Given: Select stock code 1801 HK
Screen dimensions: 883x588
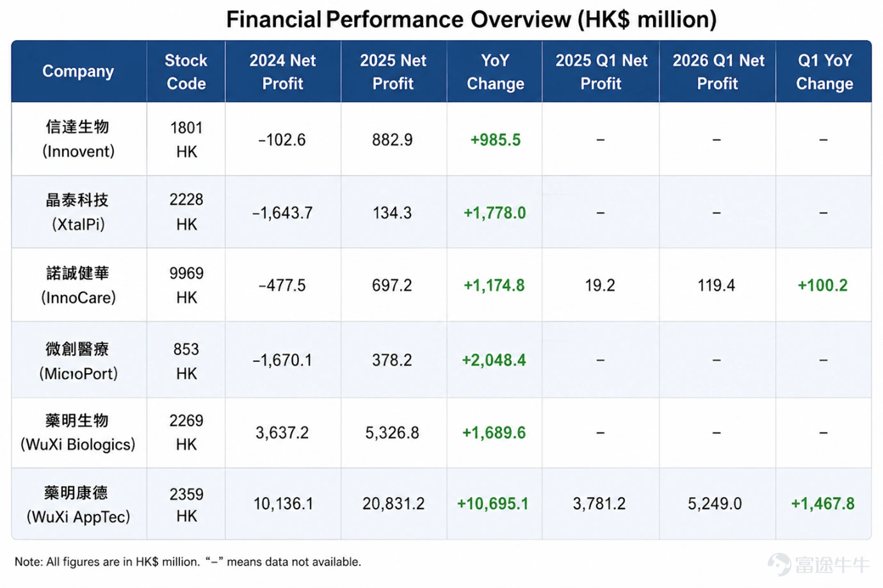Looking at the screenshot, I should (186, 139).
